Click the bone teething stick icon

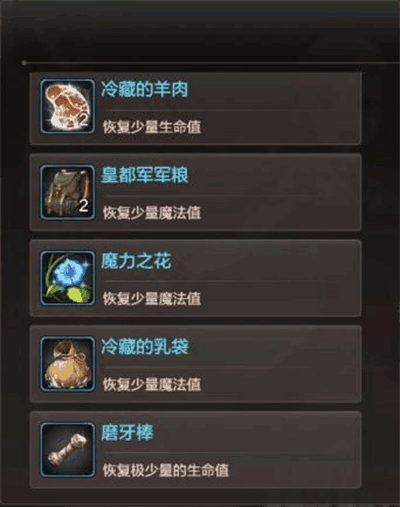(x=68, y=450)
